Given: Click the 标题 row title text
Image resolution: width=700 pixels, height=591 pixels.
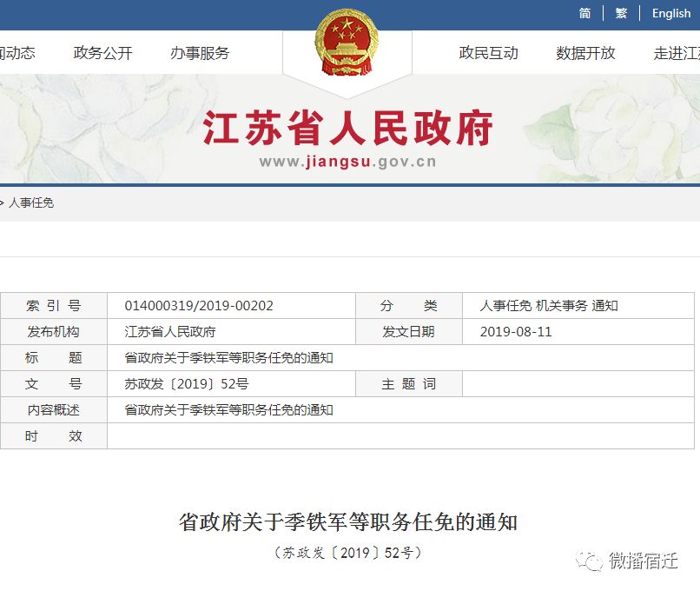Looking at the screenshot, I should pyautogui.click(x=228, y=358).
